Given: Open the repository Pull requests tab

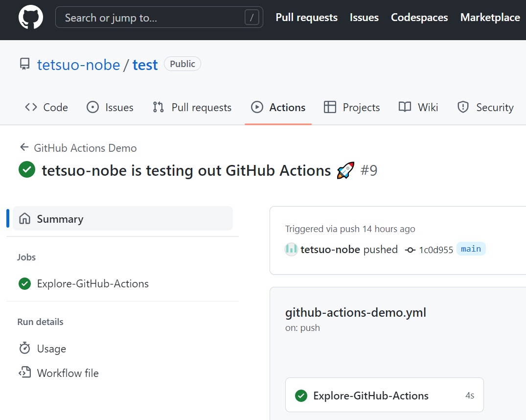Looking at the screenshot, I should point(192,107).
